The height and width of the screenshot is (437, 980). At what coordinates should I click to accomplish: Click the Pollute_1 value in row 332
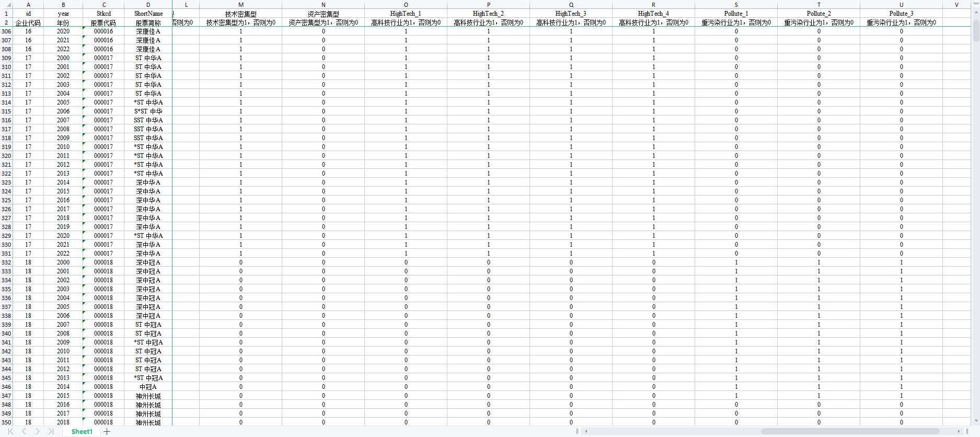tap(736, 262)
